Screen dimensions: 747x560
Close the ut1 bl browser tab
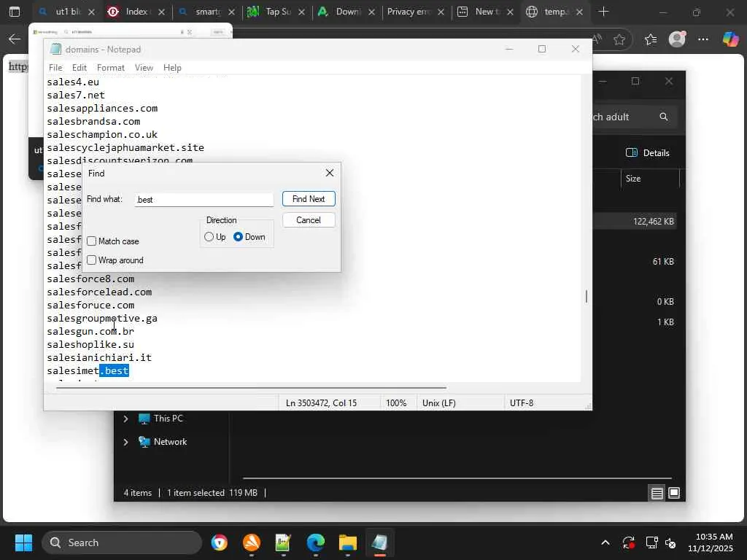coord(91,12)
